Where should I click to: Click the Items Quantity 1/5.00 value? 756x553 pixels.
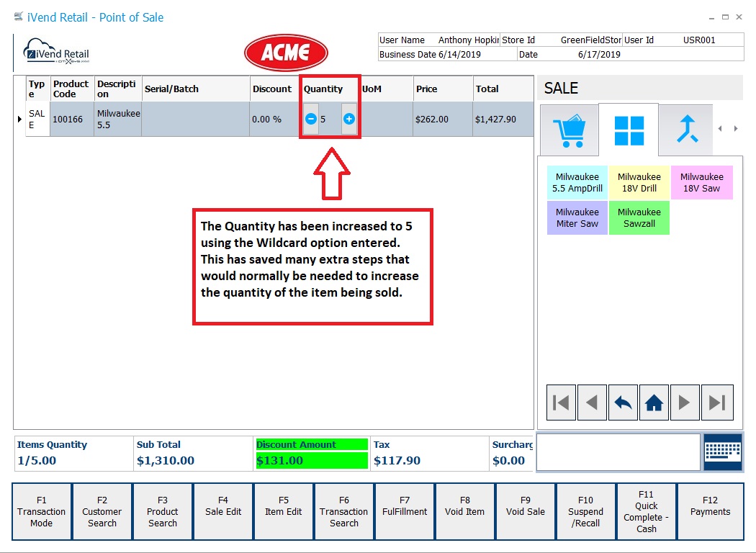37,460
